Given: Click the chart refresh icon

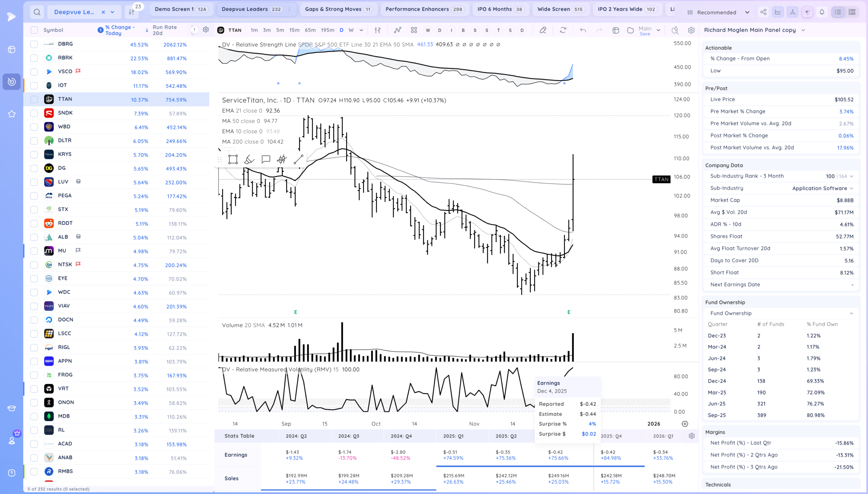Looking at the screenshot, I should pyautogui.click(x=563, y=30).
